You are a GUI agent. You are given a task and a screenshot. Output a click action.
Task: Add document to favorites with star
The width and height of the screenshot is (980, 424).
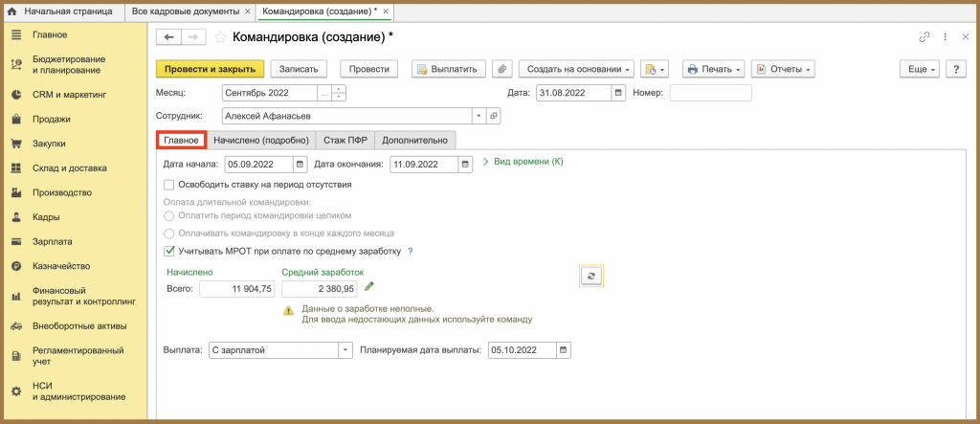[x=220, y=37]
